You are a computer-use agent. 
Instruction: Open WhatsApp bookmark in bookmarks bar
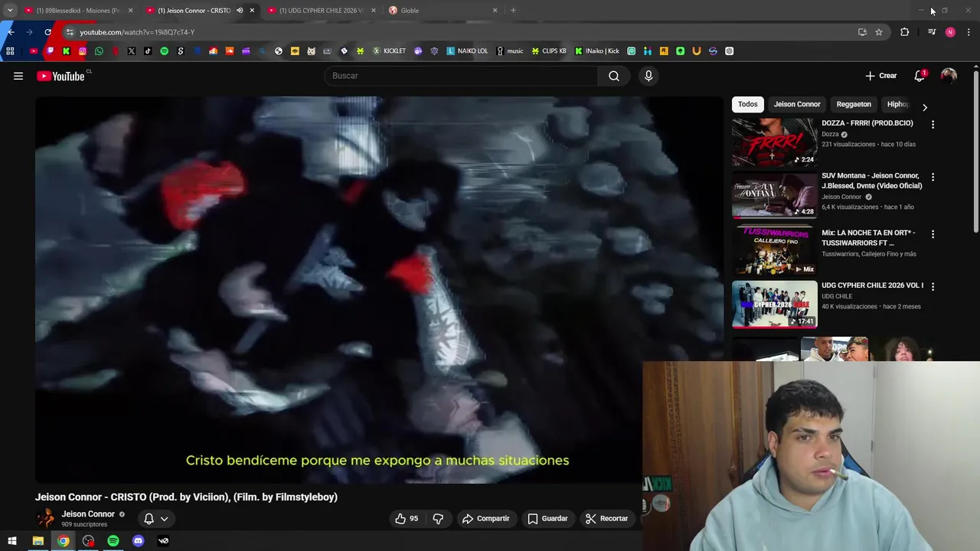99,51
